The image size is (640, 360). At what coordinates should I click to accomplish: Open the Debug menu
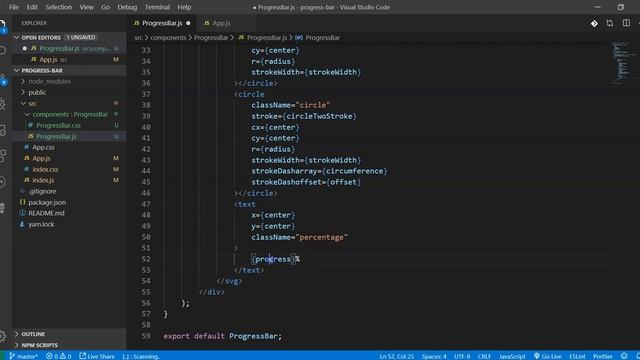(x=127, y=7)
